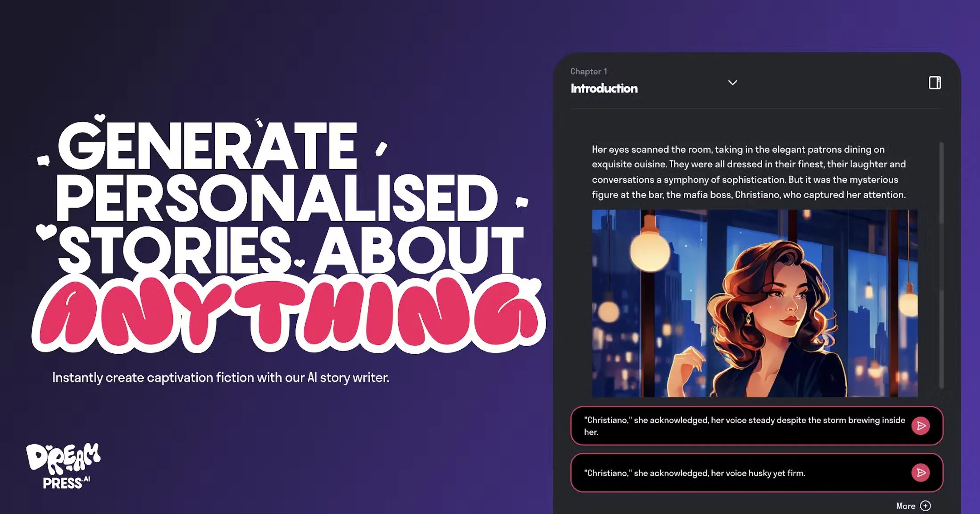The height and width of the screenshot is (514, 980).
Task: Click the More options label
Action: tap(905, 506)
